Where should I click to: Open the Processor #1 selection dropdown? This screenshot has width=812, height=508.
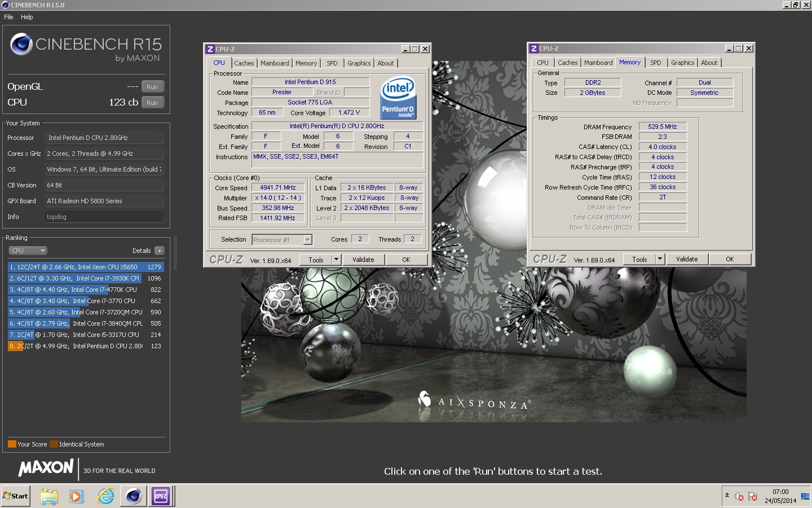point(282,240)
